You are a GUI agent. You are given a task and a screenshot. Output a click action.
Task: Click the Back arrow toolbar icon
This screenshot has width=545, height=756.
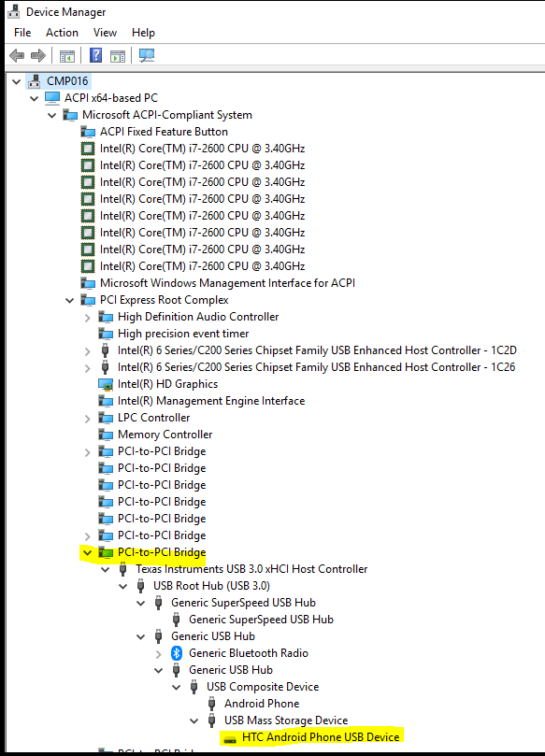pyautogui.click(x=17, y=55)
